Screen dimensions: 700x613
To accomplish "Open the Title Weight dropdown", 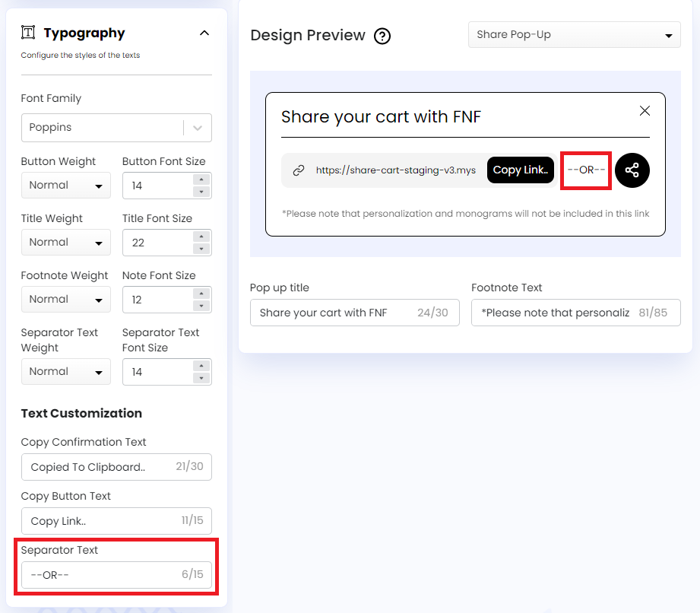I will 65,243.
